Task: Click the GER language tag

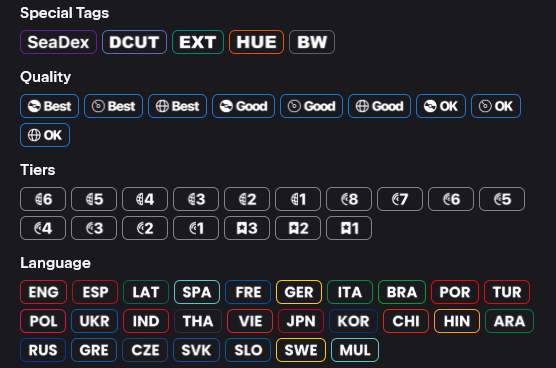Action: coord(299,292)
